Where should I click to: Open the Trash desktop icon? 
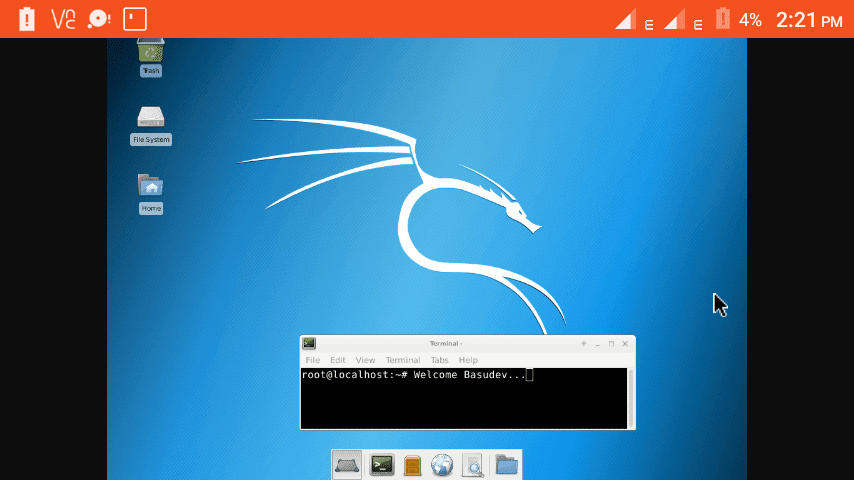tap(151, 57)
